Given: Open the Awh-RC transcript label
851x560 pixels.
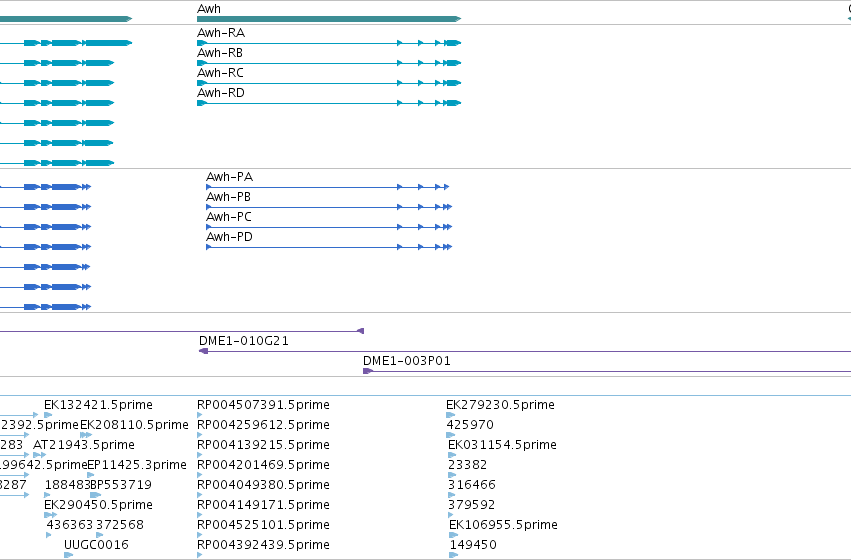Looking at the screenshot, I should pos(220,73).
